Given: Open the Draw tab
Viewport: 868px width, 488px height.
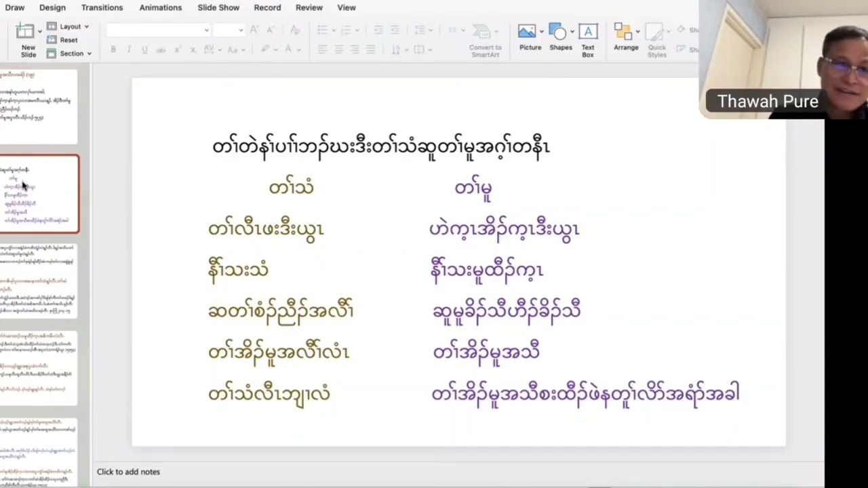Looking at the screenshot, I should 14,7.
